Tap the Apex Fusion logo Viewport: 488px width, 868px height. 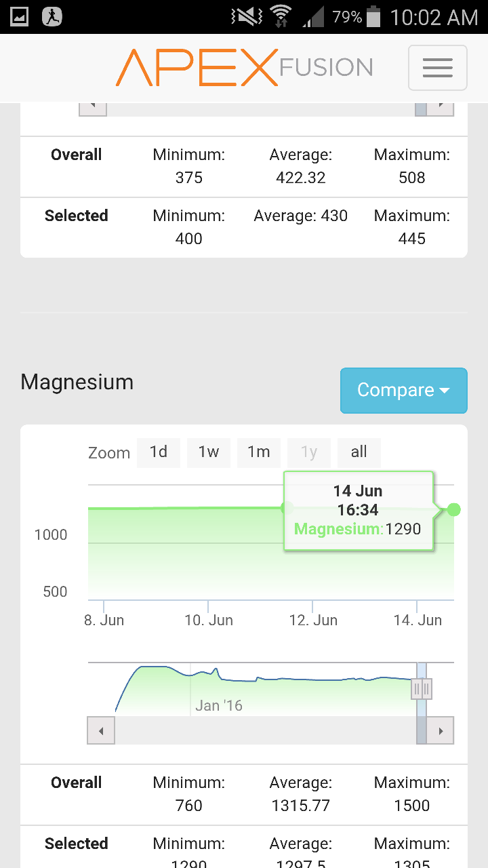[x=244, y=68]
